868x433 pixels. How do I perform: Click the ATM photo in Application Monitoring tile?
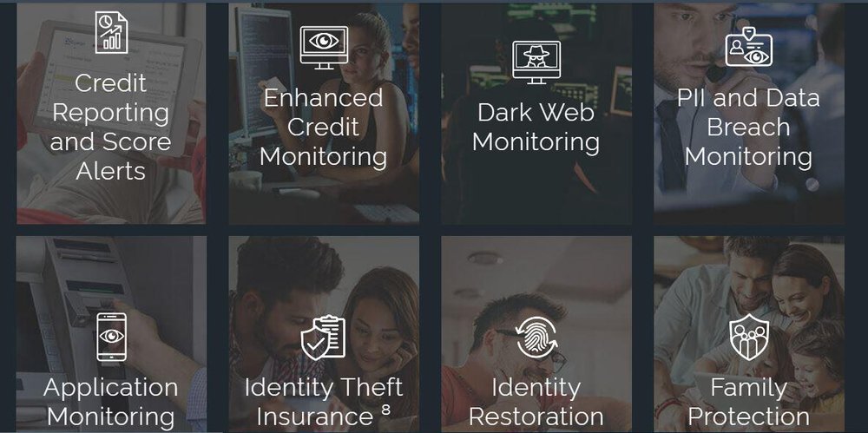point(111,334)
